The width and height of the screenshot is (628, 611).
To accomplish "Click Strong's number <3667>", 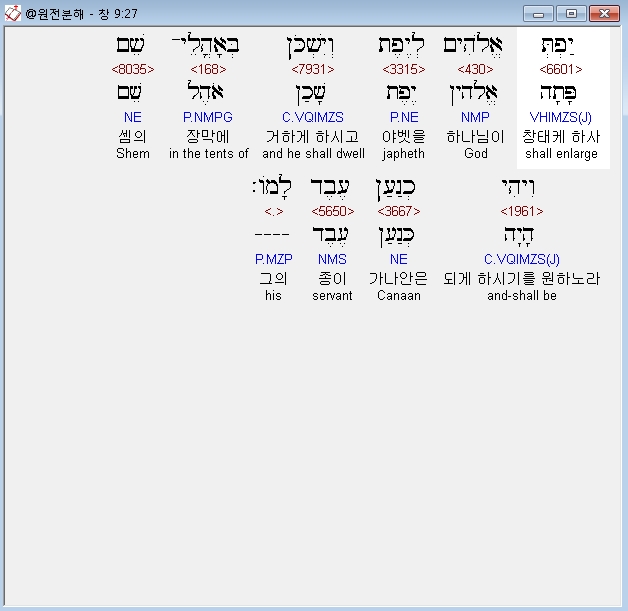I will click(399, 211).
